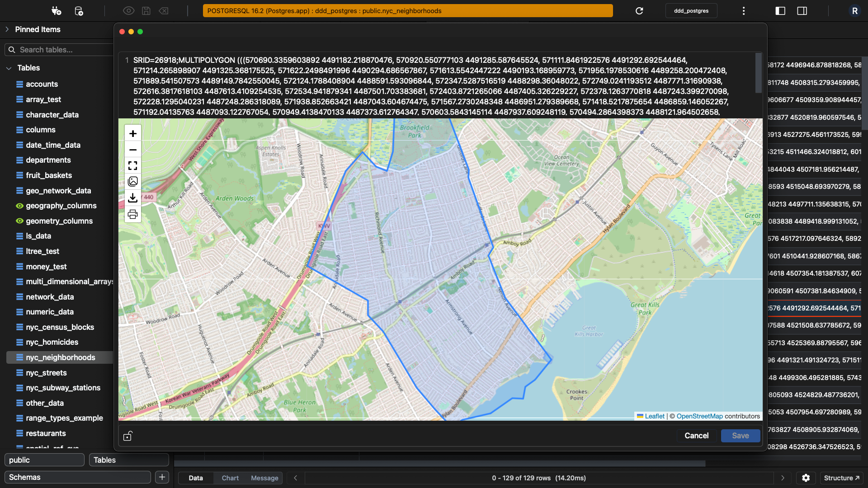Select the money_test table
This screenshot has width=868, height=488.
(46, 267)
